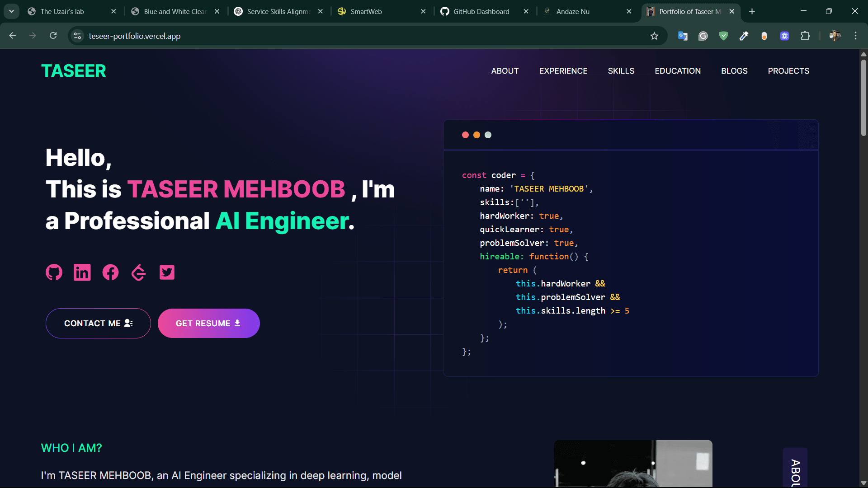This screenshot has height=488, width=868.
Task: Switch to the GitHub Dashboard tab
Action: pyautogui.click(x=481, y=11)
